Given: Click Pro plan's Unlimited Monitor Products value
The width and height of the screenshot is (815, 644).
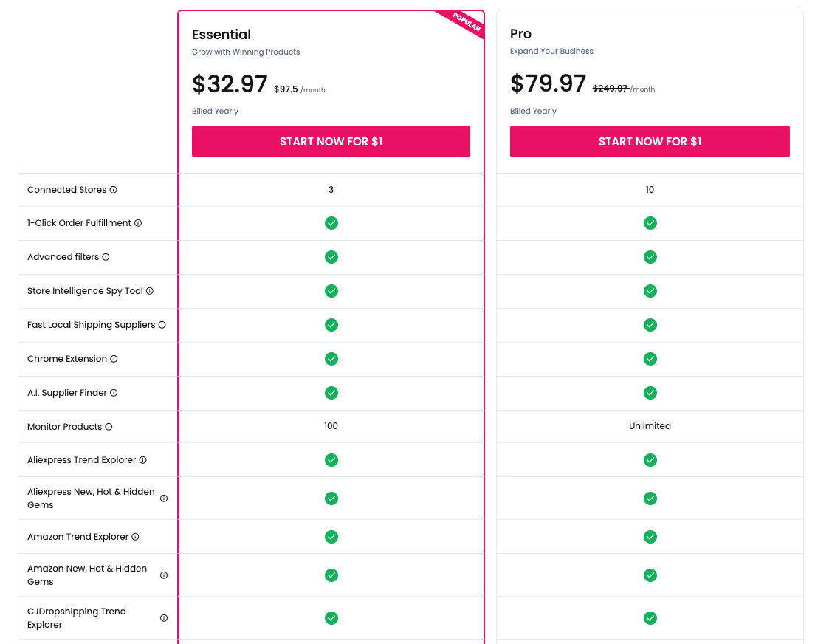Looking at the screenshot, I should click(650, 426).
